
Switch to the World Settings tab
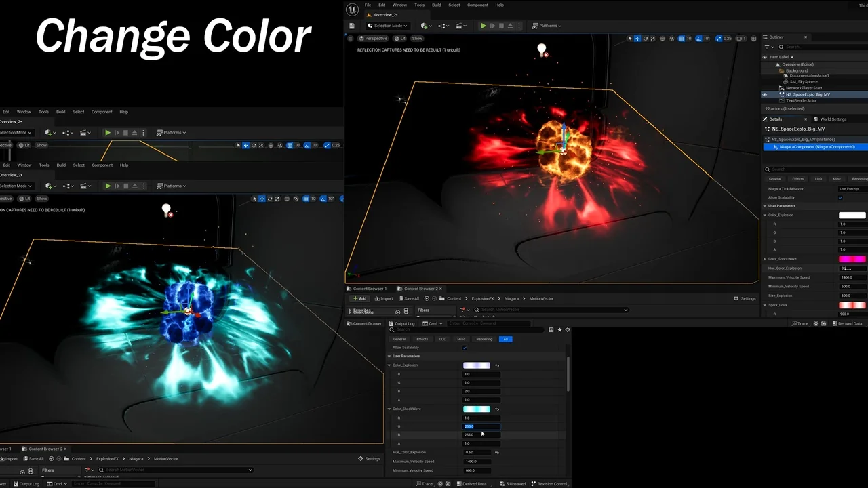coord(833,119)
